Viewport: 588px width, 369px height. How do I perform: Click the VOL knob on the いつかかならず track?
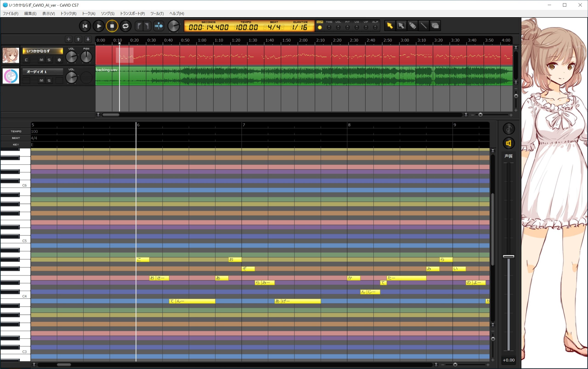pos(71,57)
